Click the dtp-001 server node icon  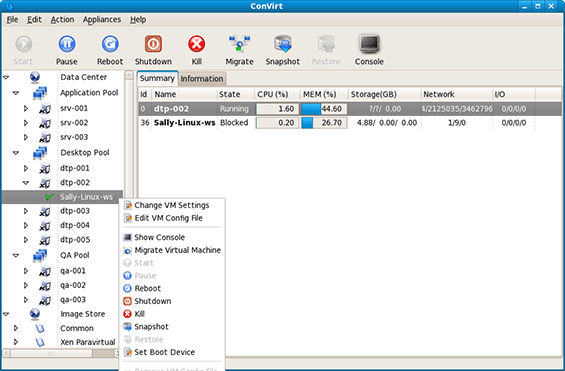click(x=45, y=168)
